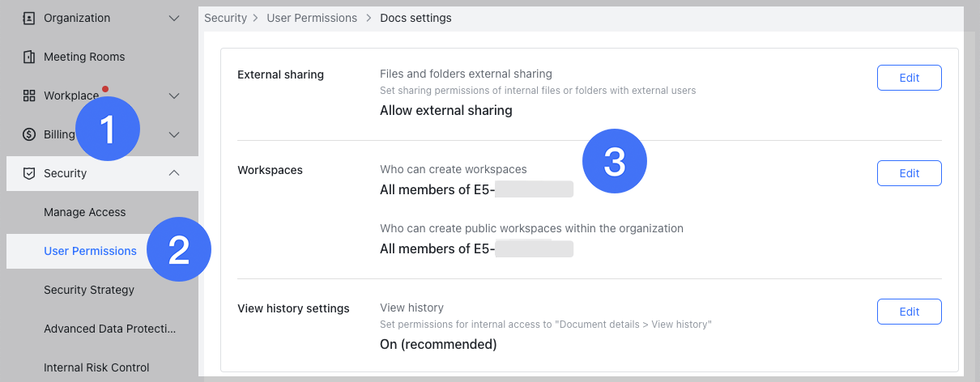Expand the Organization section chevron

point(174,18)
